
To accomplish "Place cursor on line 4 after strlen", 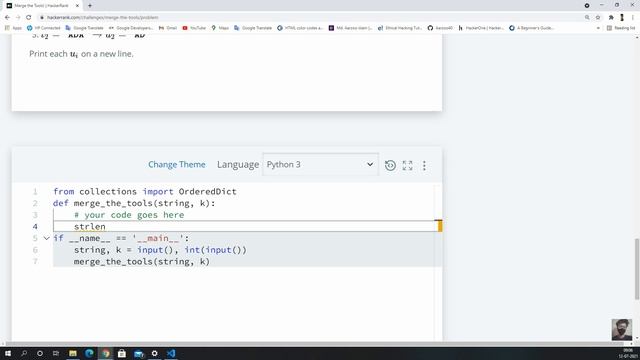I will (106, 227).
